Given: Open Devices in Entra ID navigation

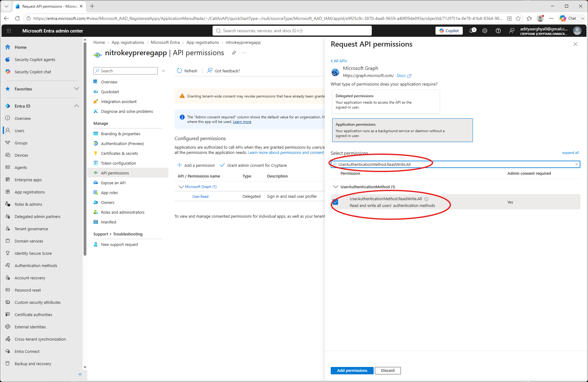Looking at the screenshot, I should click(x=21, y=155).
